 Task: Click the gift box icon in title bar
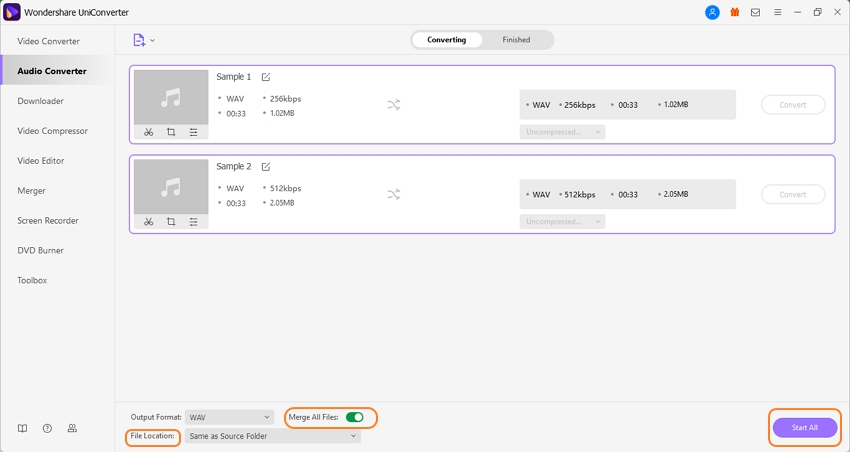(735, 13)
